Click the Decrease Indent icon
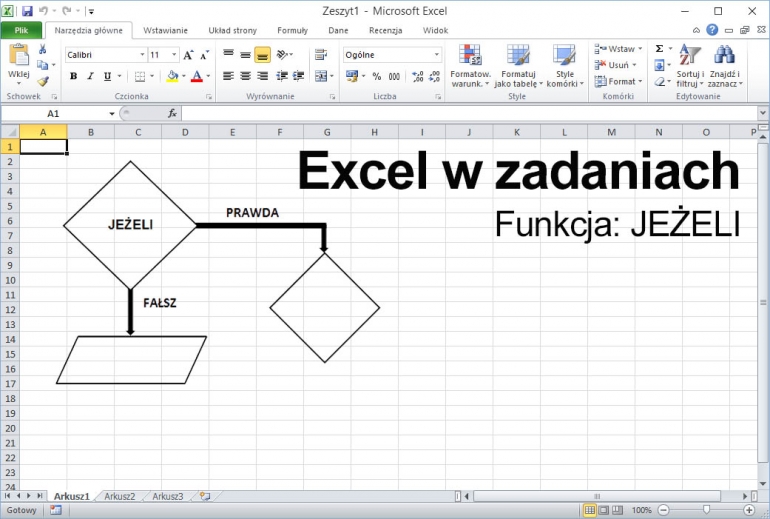The image size is (770, 519). coord(282,76)
